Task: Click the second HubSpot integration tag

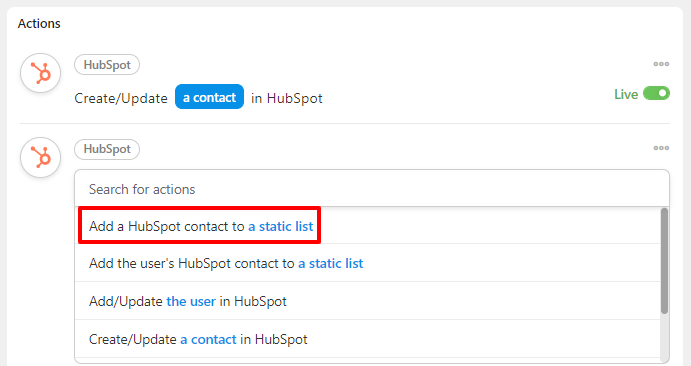Action: 107,149
